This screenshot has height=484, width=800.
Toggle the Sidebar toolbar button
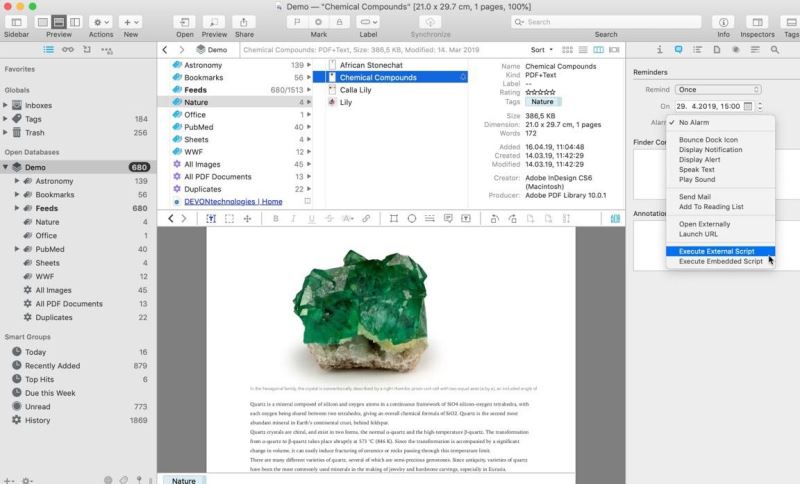coord(16,22)
